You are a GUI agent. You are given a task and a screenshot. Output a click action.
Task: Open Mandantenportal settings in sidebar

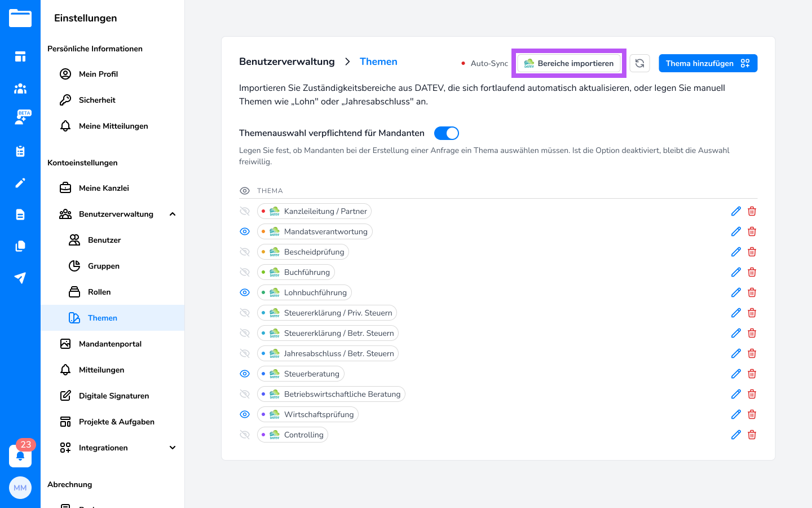point(110,344)
